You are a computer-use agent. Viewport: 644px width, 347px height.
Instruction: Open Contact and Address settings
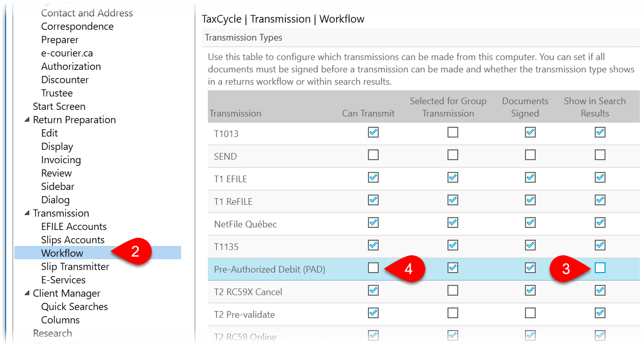coord(87,13)
